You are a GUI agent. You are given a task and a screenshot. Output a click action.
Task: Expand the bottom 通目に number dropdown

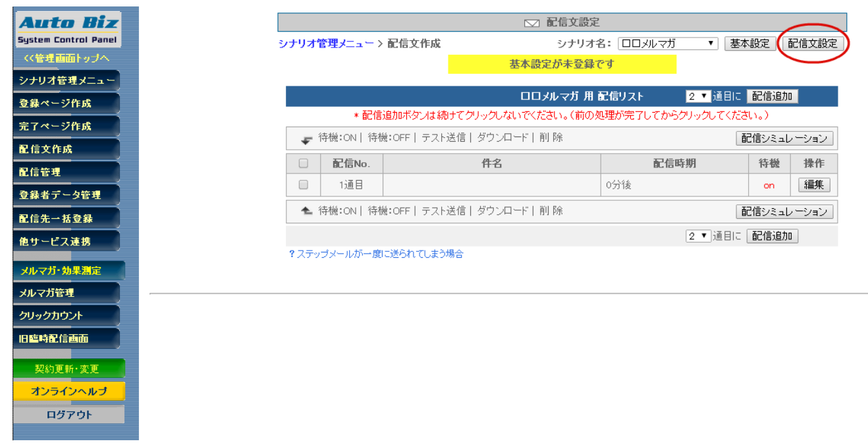[697, 236]
